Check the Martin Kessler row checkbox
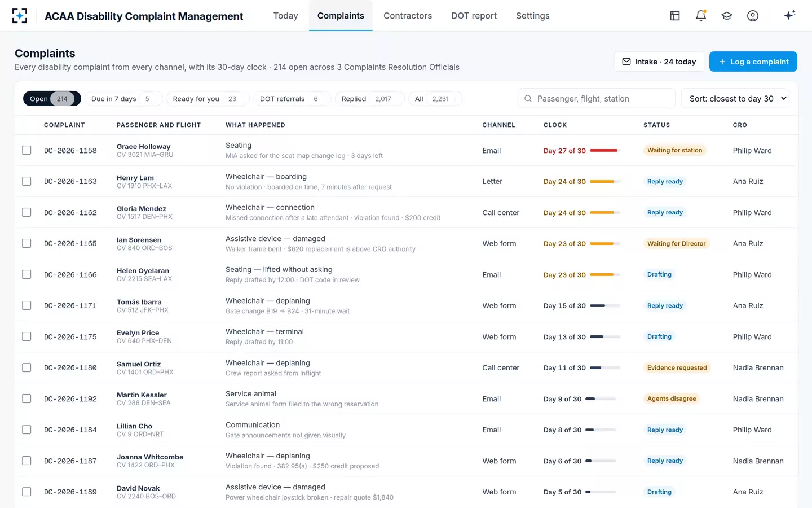The height and width of the screenshot is (508, 812). point(27,398)
